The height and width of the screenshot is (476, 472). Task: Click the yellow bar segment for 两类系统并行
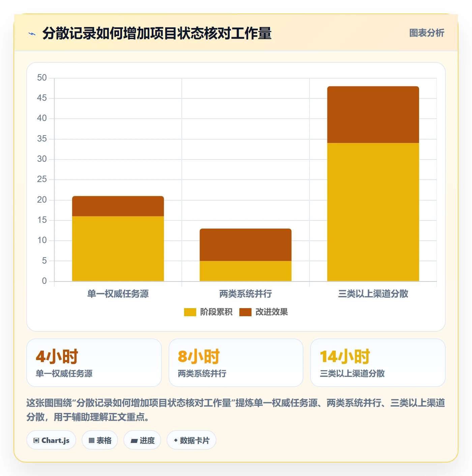pyautogui.click(x=245, y=271)
